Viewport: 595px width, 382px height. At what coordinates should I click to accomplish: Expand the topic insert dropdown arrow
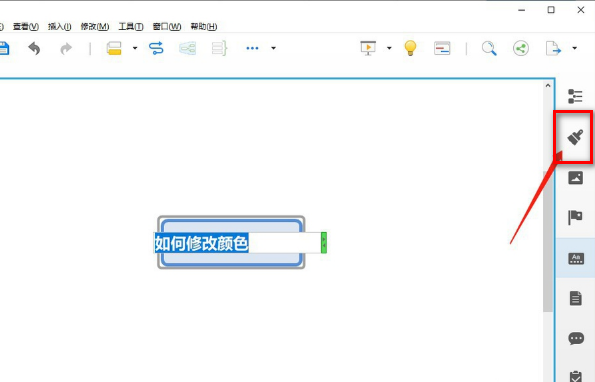click(135, 48)
